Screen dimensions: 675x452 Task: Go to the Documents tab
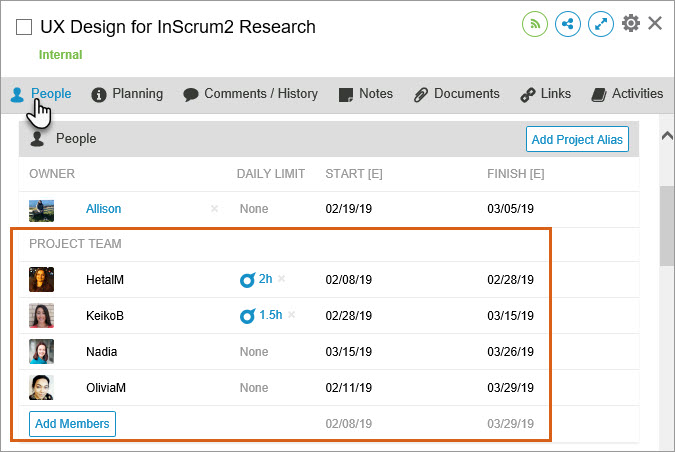(456, 94)
